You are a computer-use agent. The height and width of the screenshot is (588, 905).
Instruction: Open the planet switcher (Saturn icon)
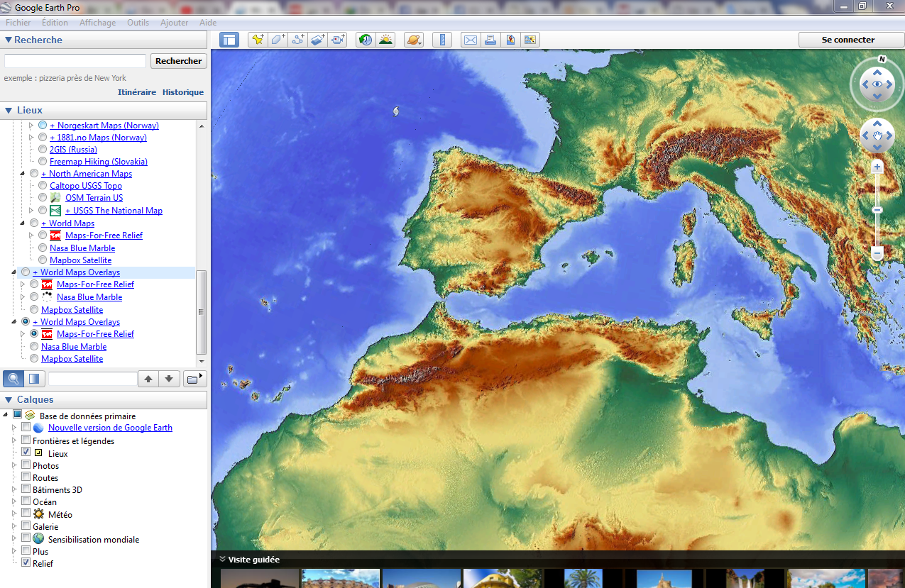[x=414, y=40]
